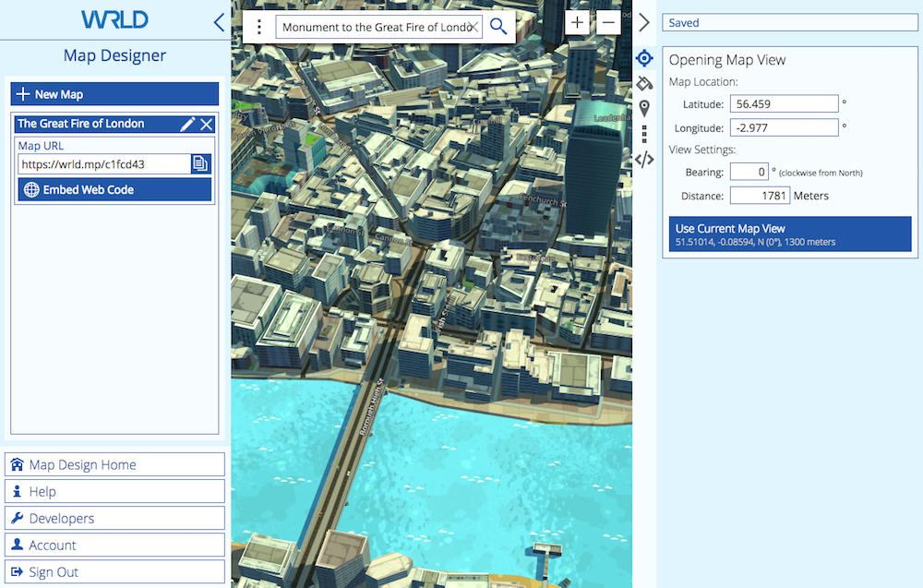This screenshot has width=923, height=588.
Task: Open the paint bucket theme settings
Action: [644, 84]
